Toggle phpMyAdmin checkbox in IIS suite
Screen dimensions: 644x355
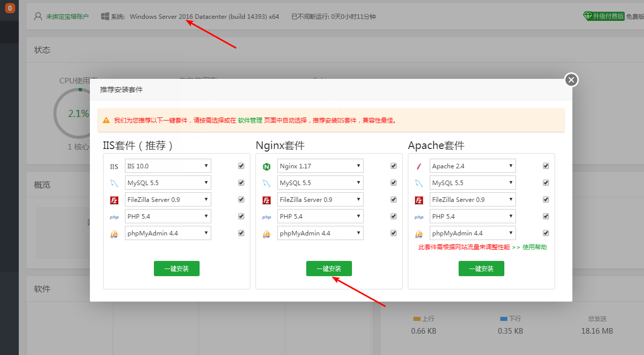pos(241,233)
